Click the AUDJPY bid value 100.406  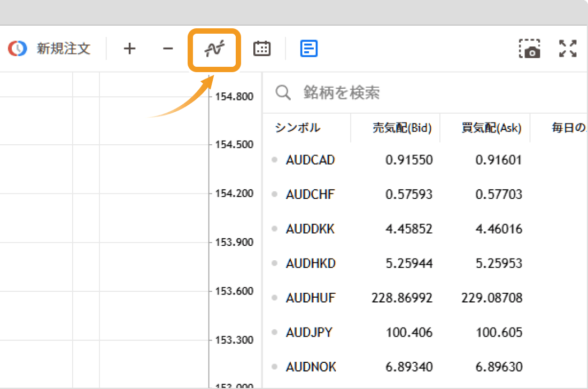(409, 332)
